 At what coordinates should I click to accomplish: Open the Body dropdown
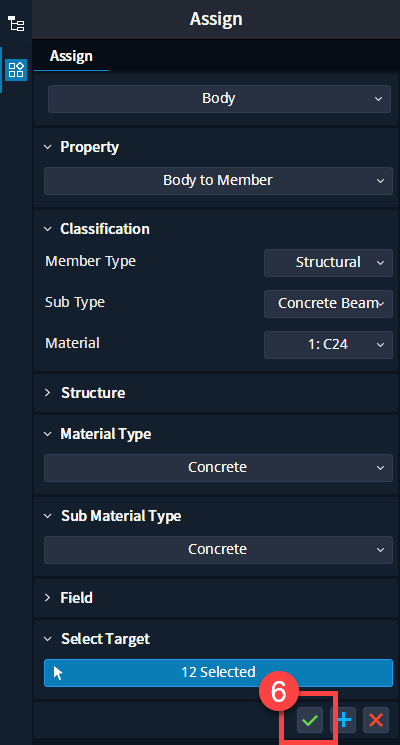[219, 99]
